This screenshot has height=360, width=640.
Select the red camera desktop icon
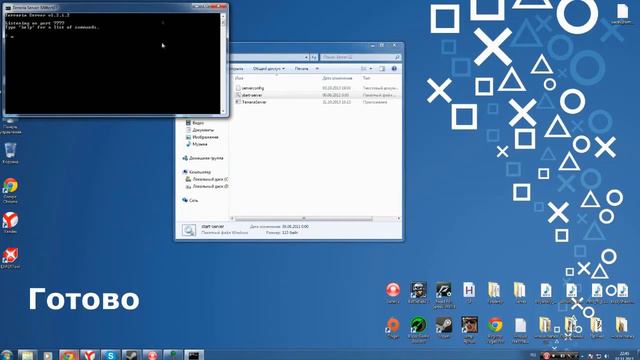[x=393, y=293]
